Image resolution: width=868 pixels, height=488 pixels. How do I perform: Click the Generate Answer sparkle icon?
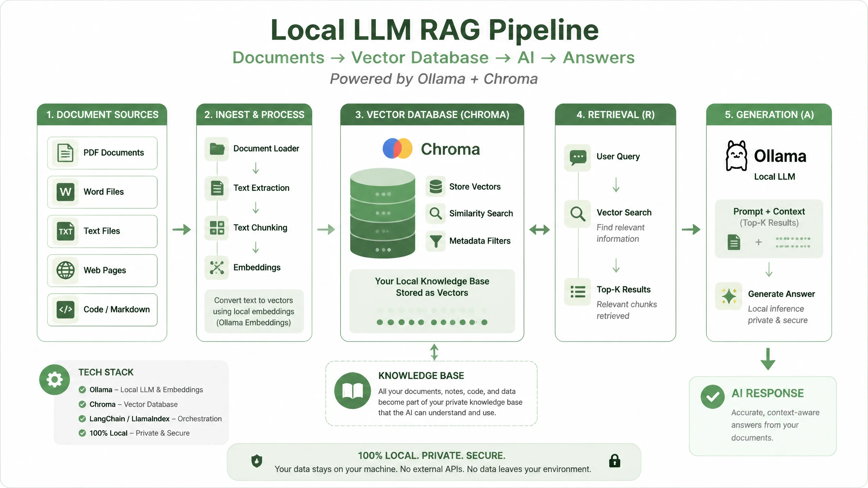pos(729,296)
